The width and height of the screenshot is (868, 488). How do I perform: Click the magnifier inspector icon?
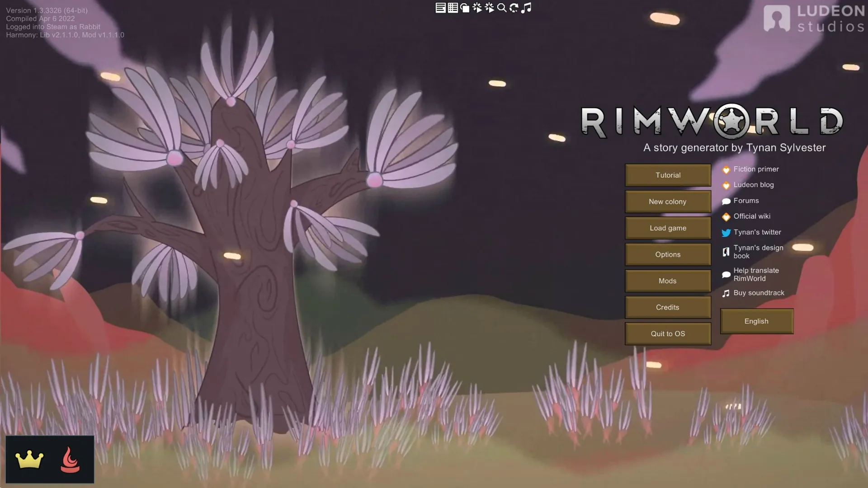tap(502, 8)
